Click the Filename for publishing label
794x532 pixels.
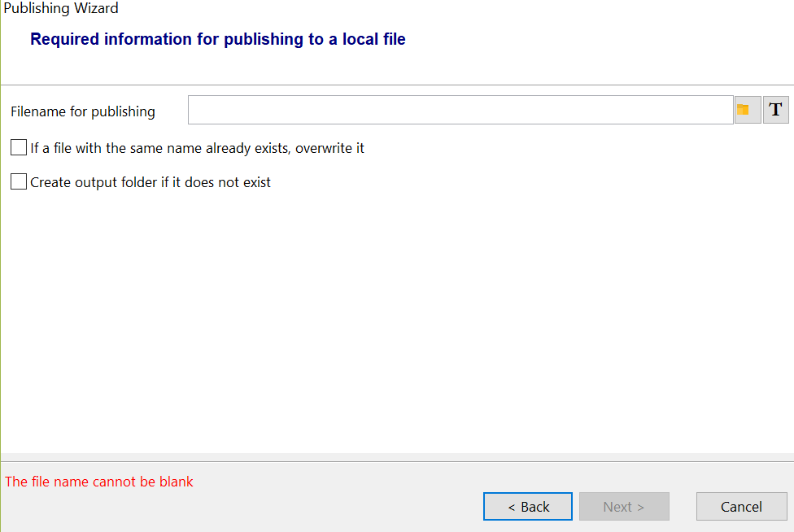pos(83,111)
